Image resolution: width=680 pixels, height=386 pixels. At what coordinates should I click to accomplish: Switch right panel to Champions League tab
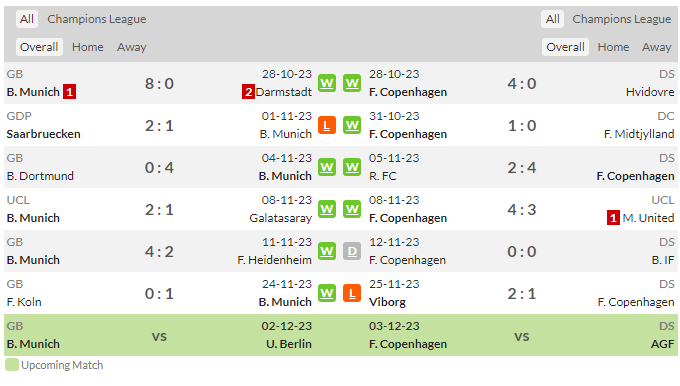click(621, 19)
